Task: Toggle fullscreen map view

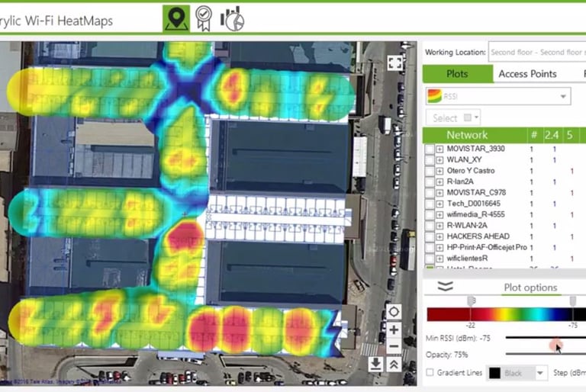Action: coord(395,63)
